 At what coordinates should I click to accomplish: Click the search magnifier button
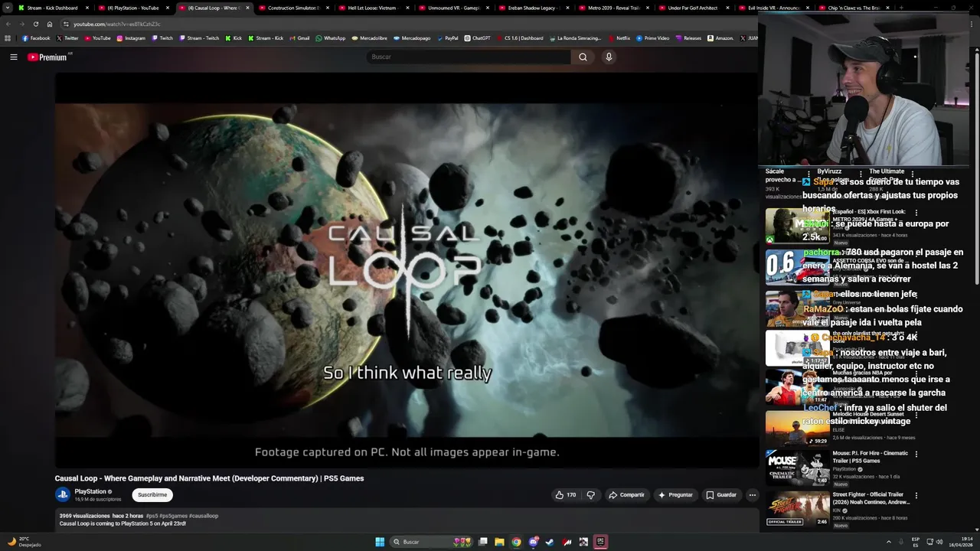click(583, 57)
